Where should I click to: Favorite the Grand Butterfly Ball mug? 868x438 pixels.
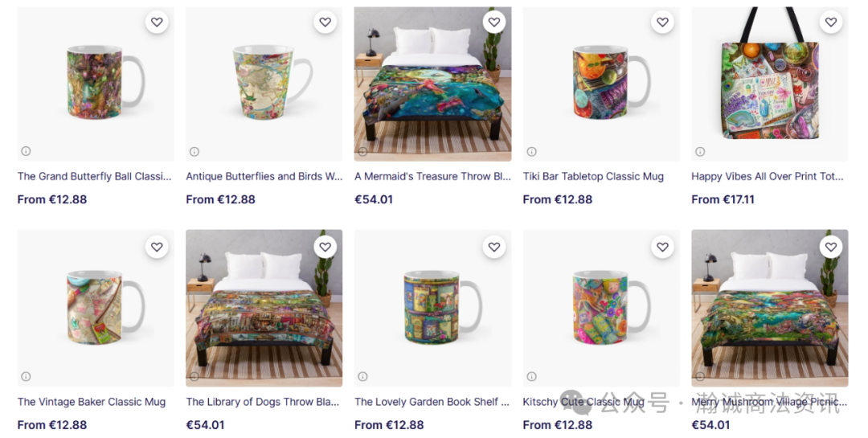pos(157,23)
